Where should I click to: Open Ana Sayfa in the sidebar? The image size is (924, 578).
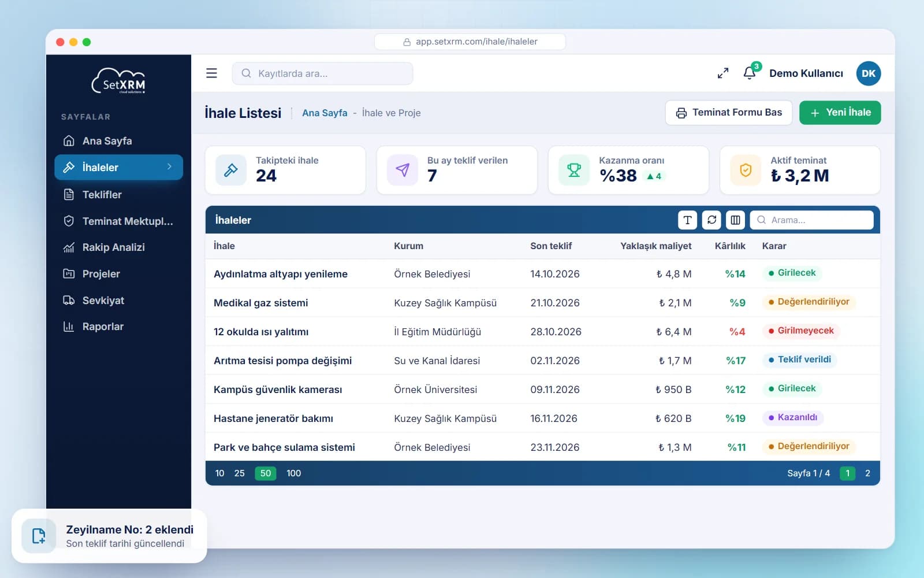[118, 141]
